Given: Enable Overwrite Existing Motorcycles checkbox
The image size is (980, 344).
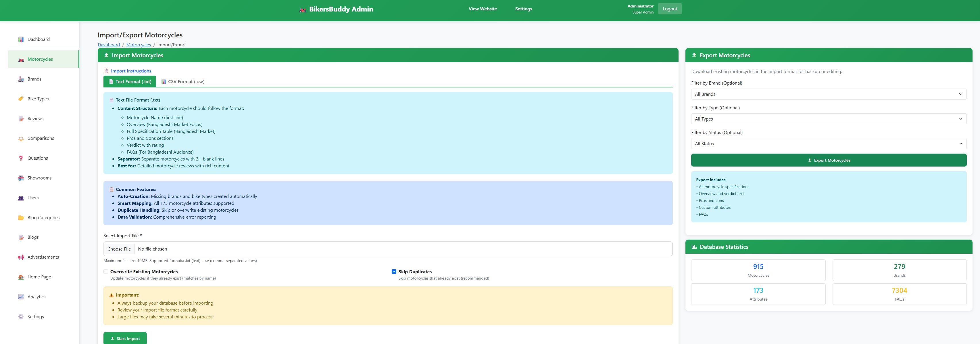Looking at the screenshot, I should click(106, 272).
